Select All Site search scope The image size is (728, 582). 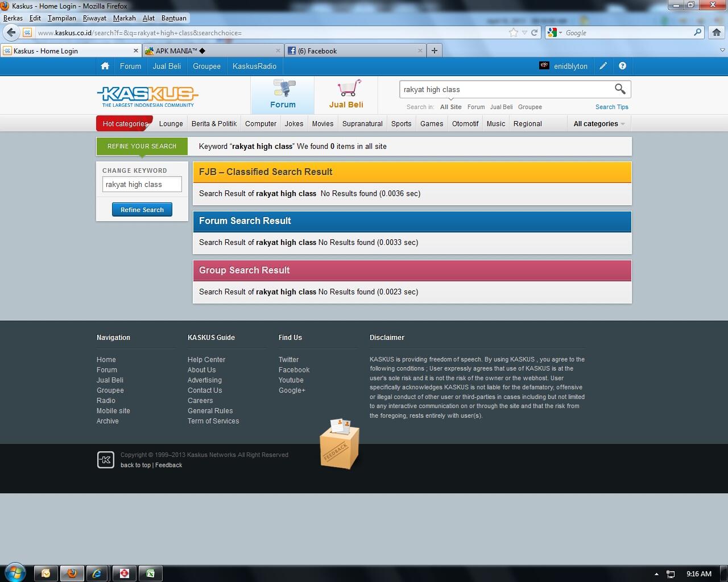click(x=451, y=107)
